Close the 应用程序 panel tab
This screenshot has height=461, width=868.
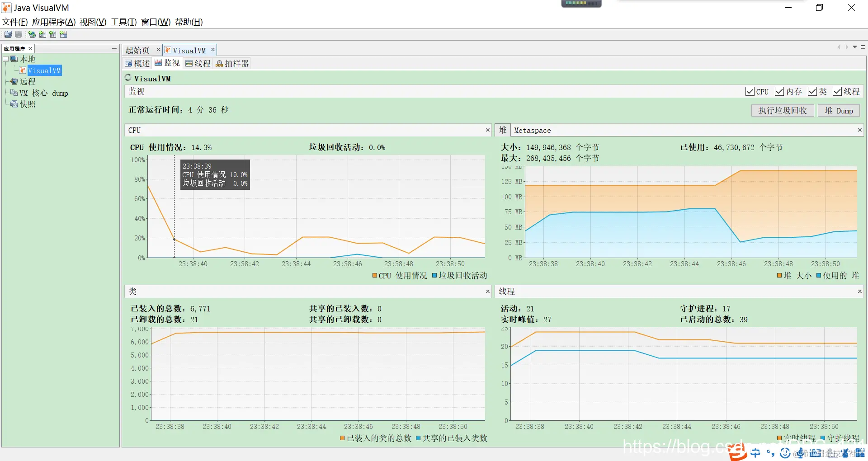(30, 49)
